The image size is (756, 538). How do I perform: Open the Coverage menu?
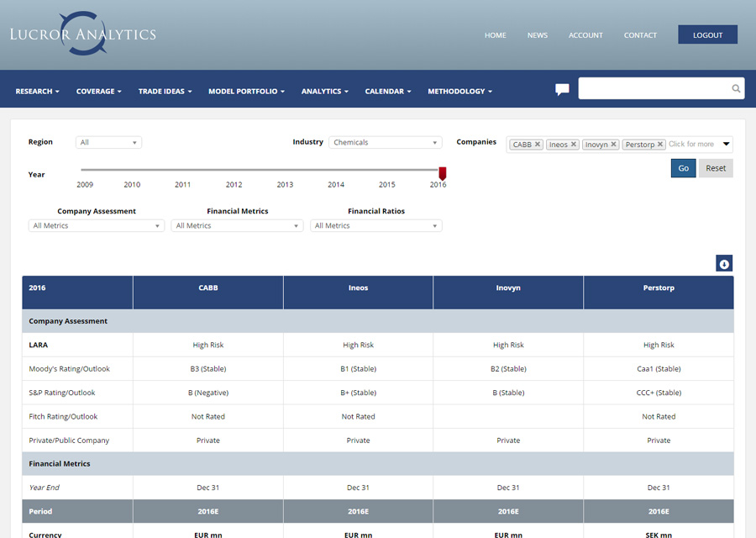[x=99, y=91]
